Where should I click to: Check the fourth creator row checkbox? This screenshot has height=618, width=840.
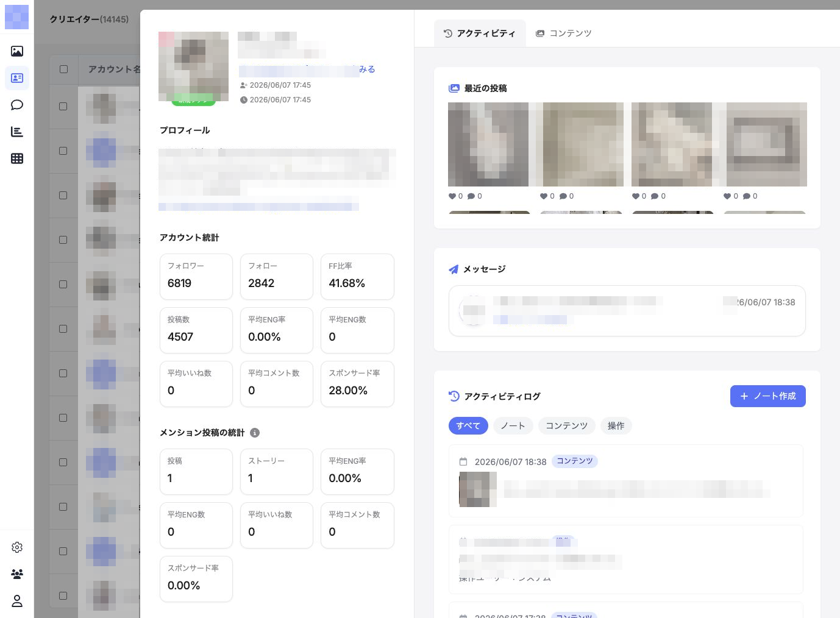[x=63, y=240]
